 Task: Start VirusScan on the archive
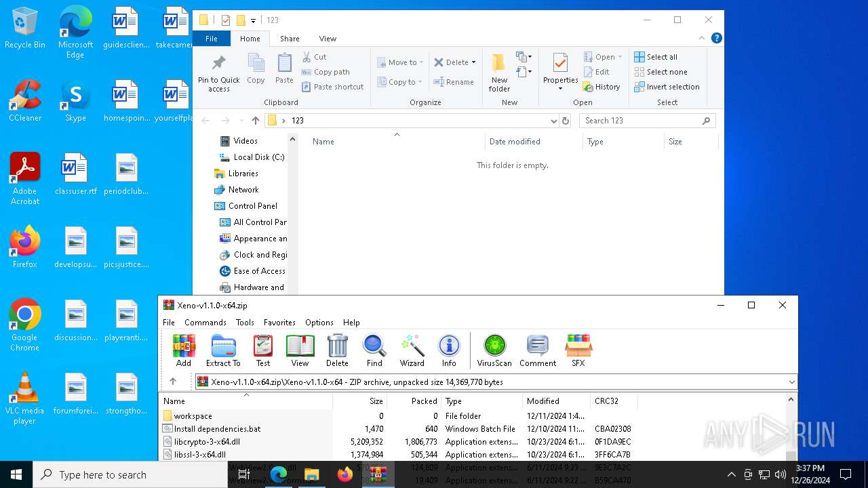pyautogui.click(x=494, y=350)
